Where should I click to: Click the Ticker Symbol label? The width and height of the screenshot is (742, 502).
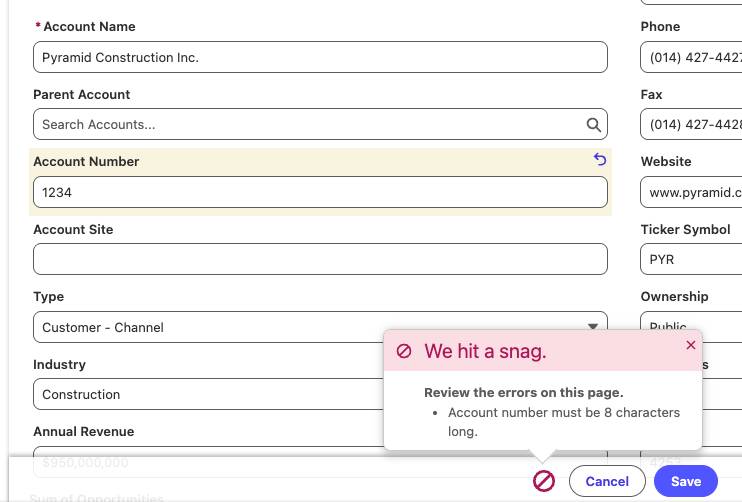[x=685, y=229]
